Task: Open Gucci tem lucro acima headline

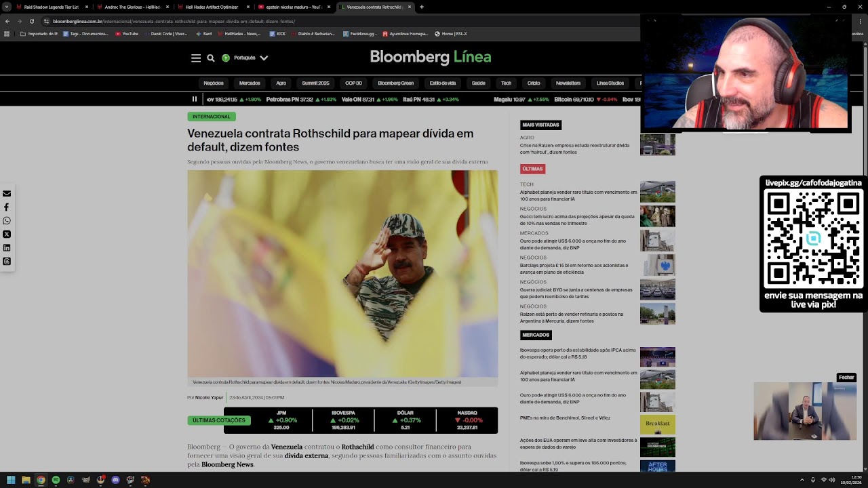Action: pyautogui.click(x=577, y=220)
